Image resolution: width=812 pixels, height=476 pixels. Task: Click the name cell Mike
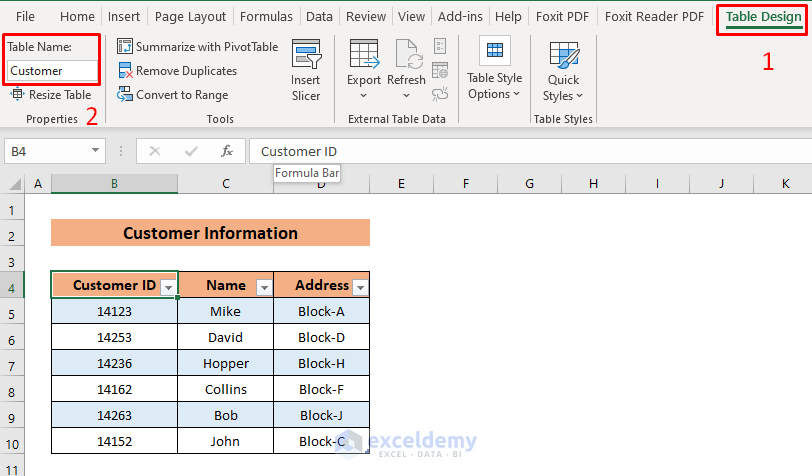pos(226,311)
